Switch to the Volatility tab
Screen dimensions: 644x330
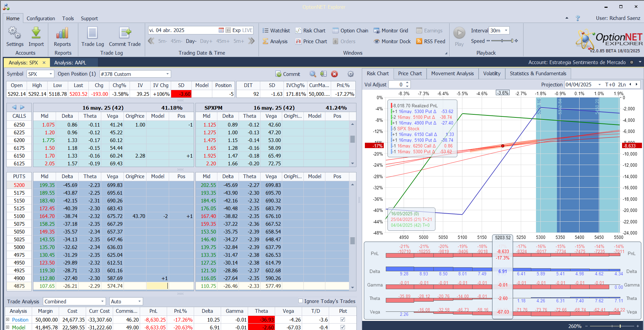pyautogui.click(x=492, y=74)
